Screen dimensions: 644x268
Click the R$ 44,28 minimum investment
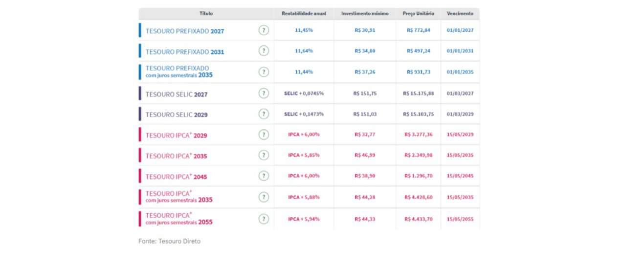365,197
